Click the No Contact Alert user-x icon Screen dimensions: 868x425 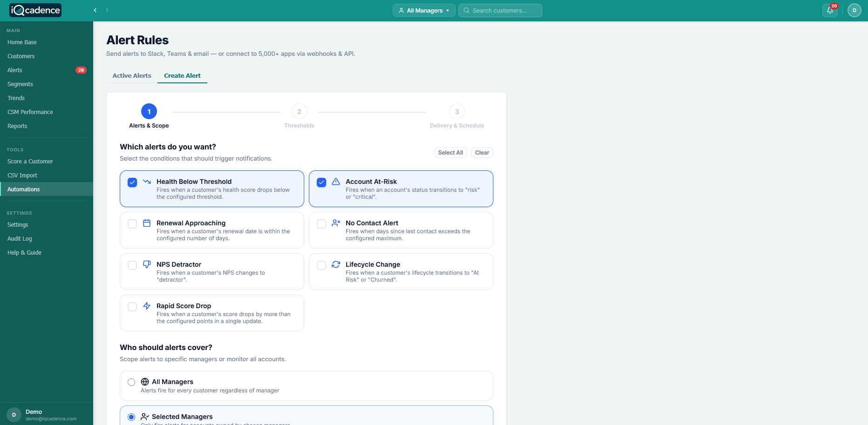[336, 224]
